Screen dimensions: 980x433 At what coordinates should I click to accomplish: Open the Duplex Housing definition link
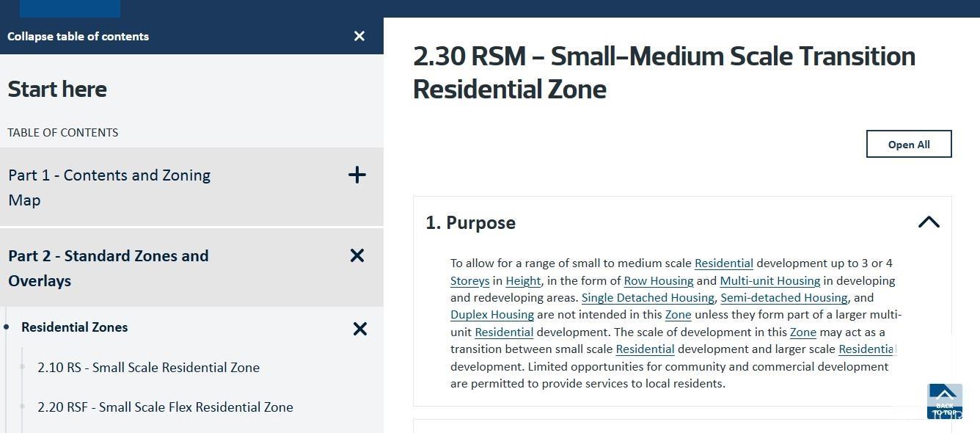point(492,314)
